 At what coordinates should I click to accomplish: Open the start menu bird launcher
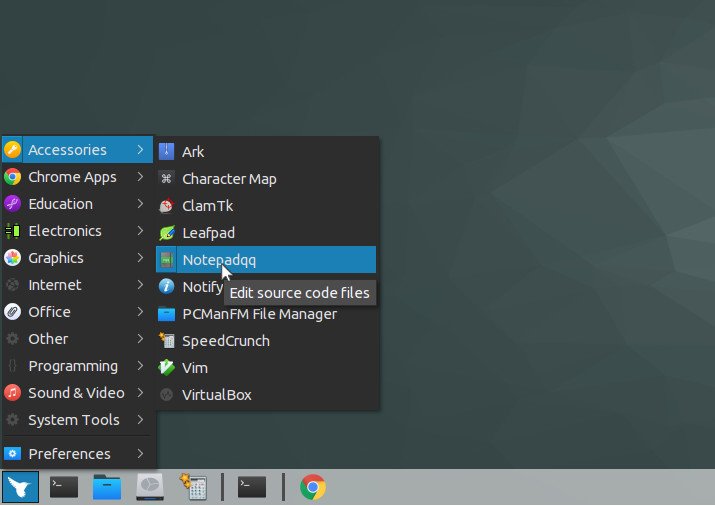(x=20, y=487)
